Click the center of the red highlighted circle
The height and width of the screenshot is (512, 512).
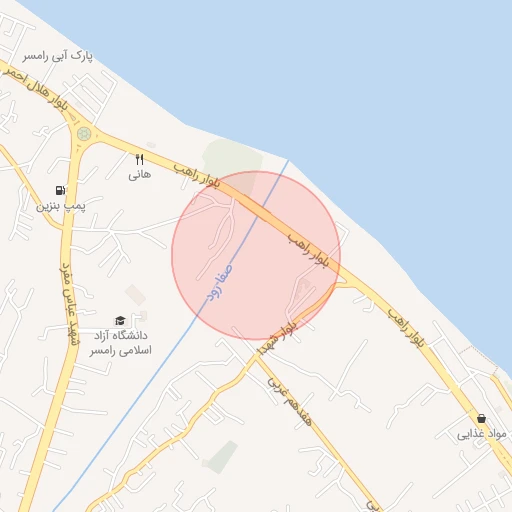(x=256, y=255)
